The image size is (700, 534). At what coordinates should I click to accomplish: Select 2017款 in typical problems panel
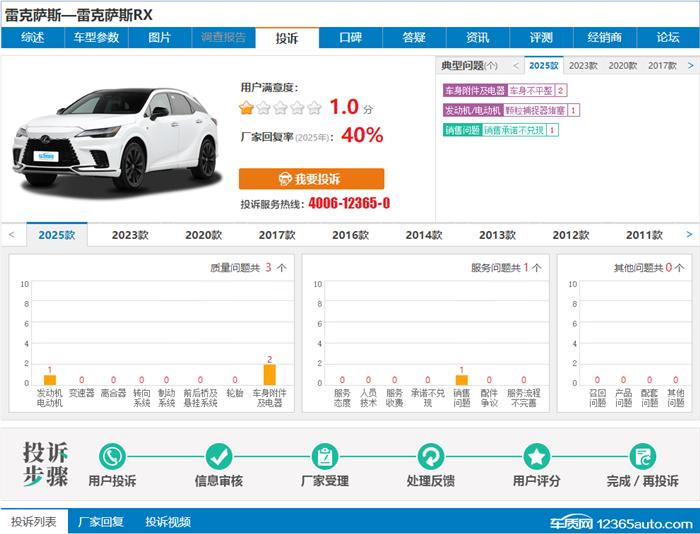662,66
